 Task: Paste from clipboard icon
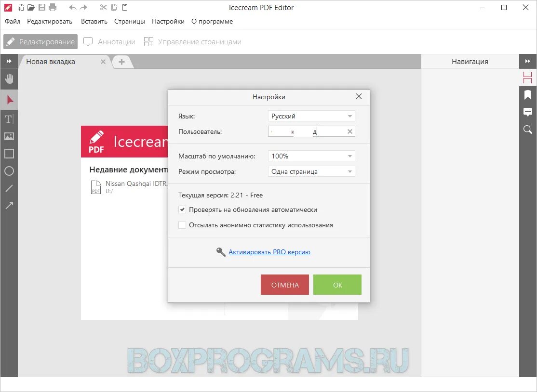point(125,7)
